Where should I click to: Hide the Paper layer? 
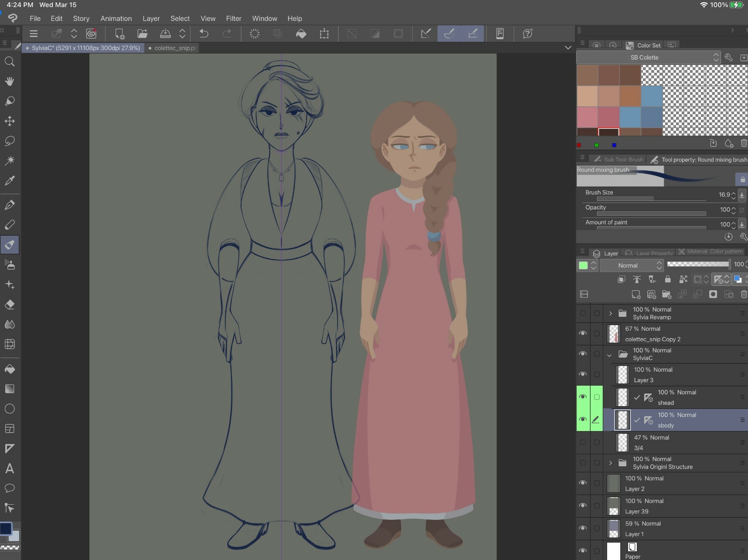(x=583, y=550)
